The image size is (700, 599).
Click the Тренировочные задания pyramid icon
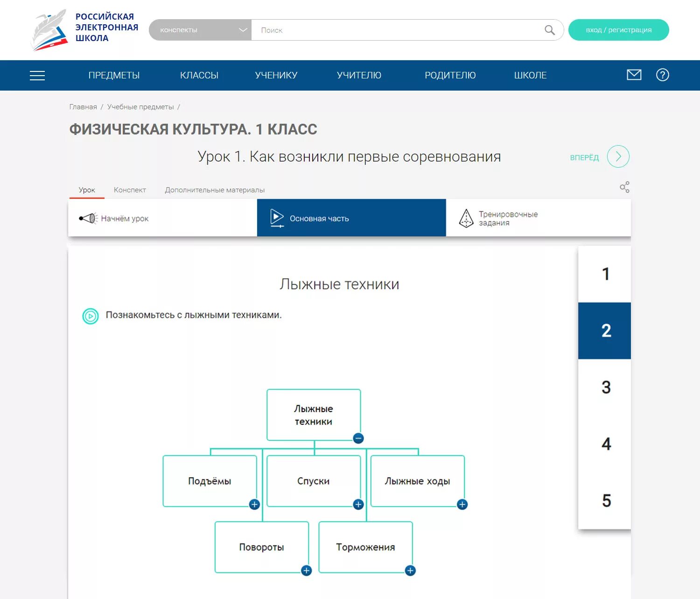[466, 218]
